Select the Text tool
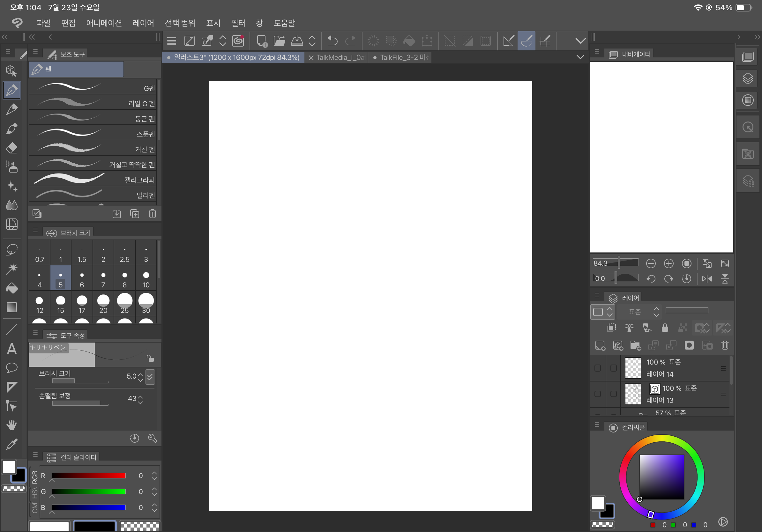 pos(12,349)
